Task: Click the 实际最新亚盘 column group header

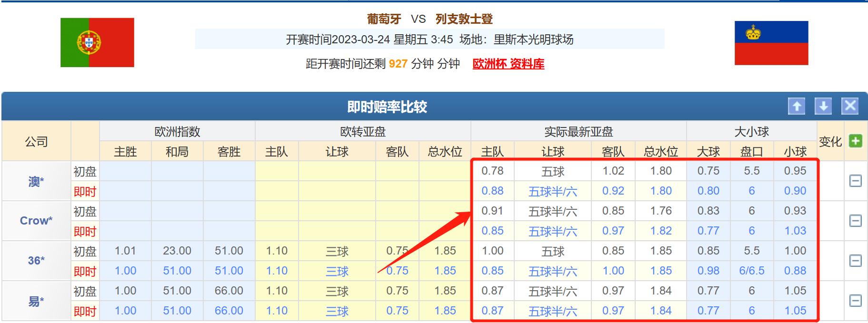Action: tap(579, 132)
